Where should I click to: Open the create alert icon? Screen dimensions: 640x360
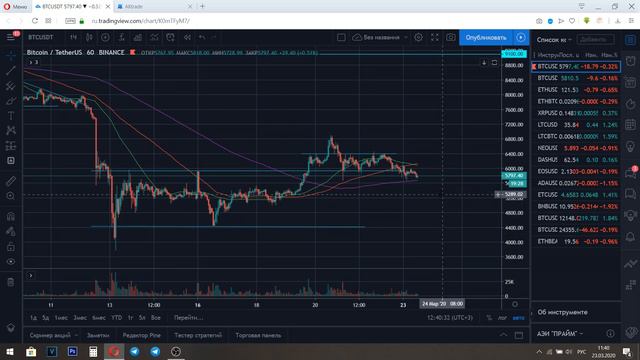tap(170, 37)
